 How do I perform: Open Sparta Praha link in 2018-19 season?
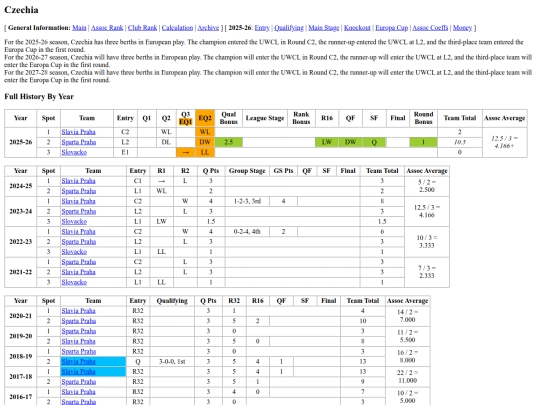[x=79, y=352]
